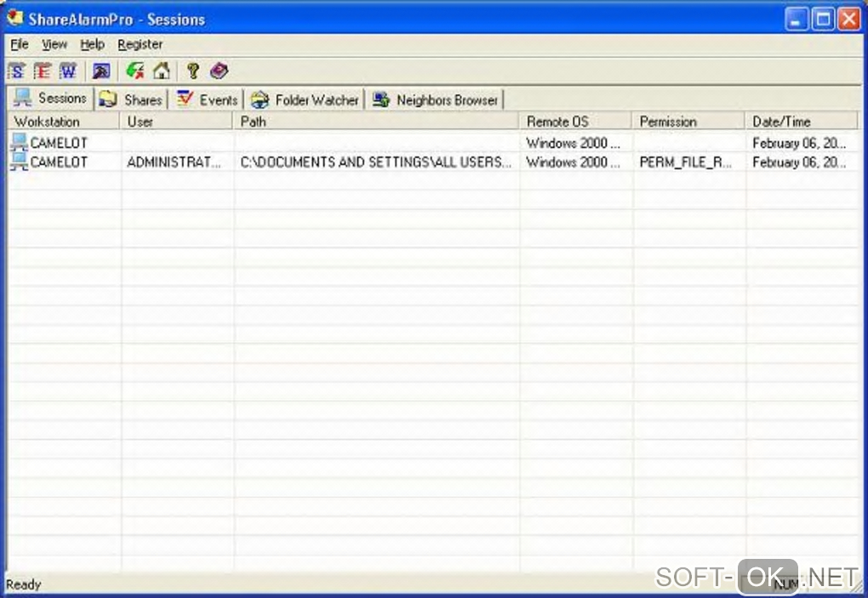Click the Ready status bar text

pyautogui.click(x=23, y=584)
